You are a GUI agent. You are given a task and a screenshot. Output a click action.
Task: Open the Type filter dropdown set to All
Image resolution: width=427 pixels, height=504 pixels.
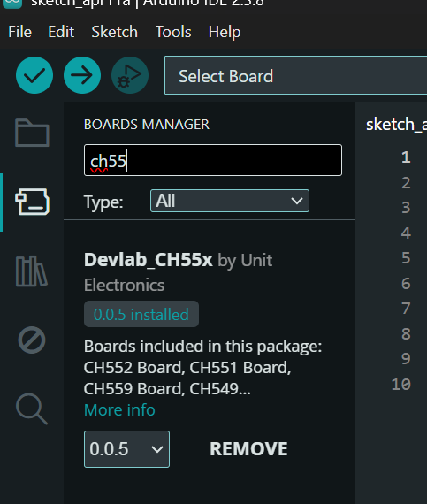click(x=230, y=201)
